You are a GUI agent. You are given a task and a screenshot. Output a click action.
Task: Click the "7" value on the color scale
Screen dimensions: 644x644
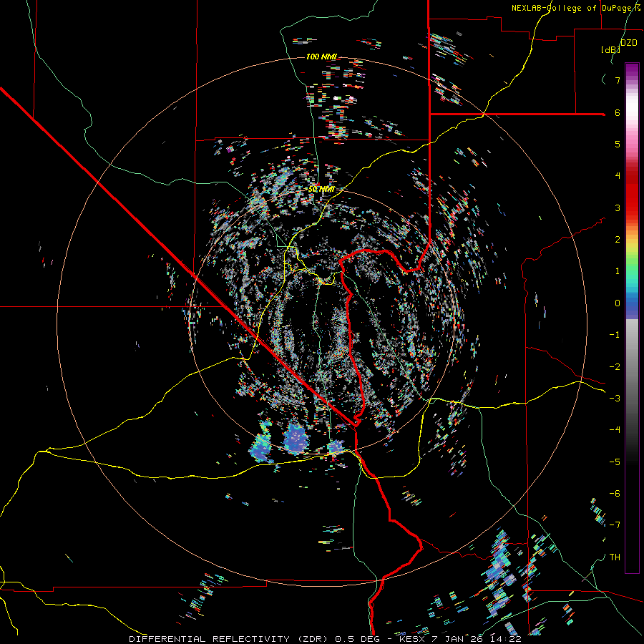pos(618,80)
